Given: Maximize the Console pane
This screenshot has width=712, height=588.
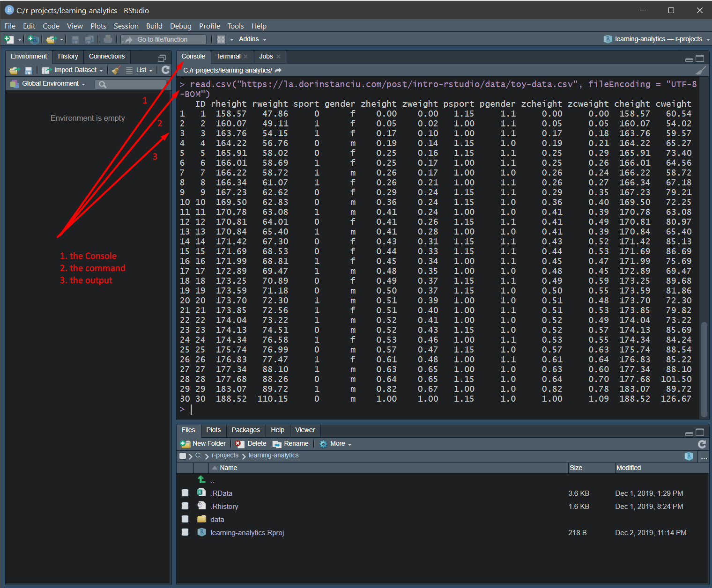Looking at the screenshot, I should [x=700, y=59].
